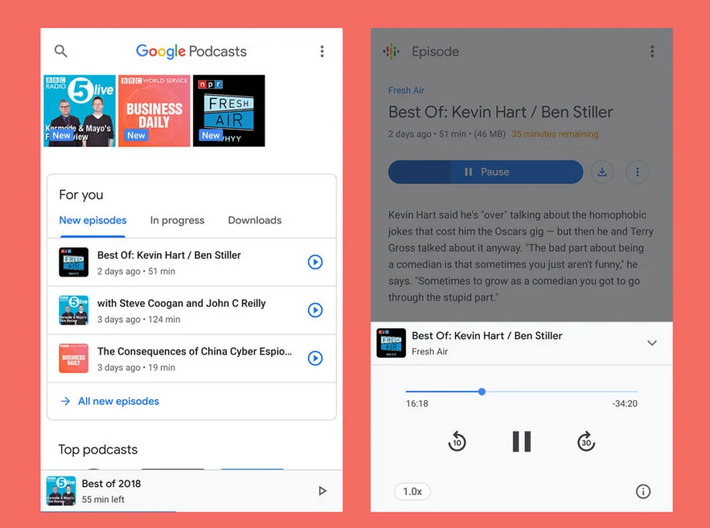Open the Business Daily podcast thumbnail
The width and height of the screenshot is (710, 528).
[154, 111]
